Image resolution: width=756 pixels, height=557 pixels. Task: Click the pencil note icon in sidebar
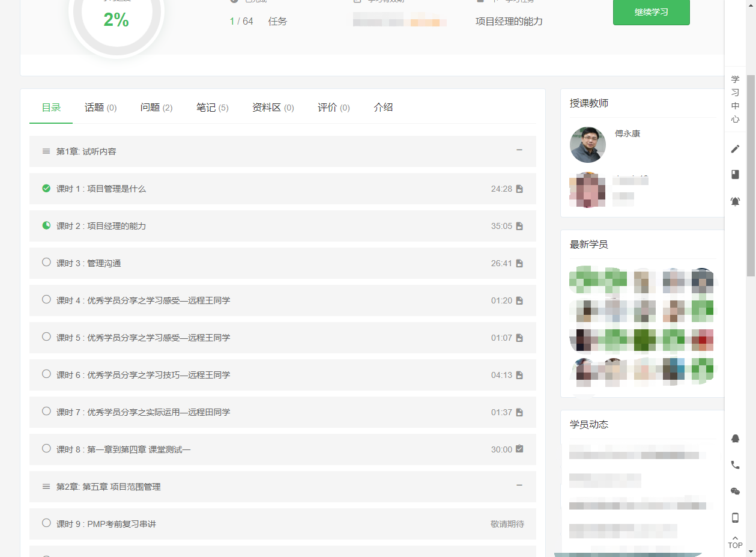(735, 149)
